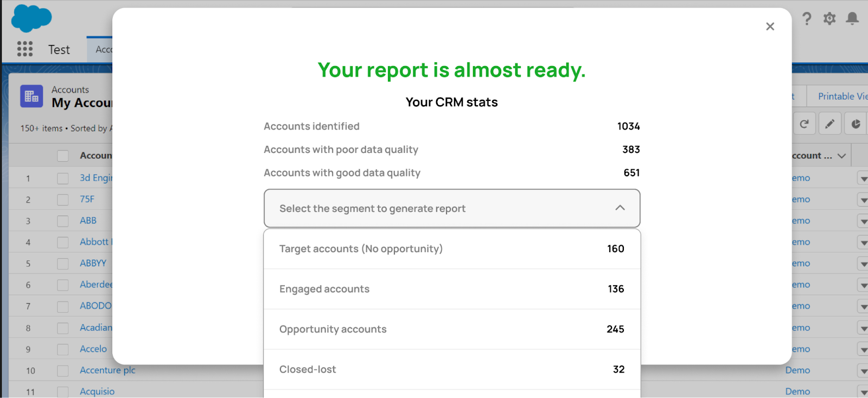Close the report dialog with X

click(770, 27)
